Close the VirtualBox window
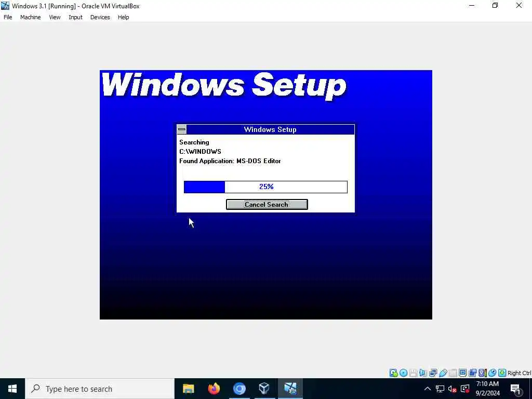 coord(519,6)
